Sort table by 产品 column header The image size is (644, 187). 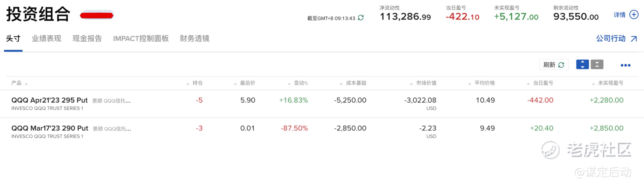tap(16, 83)
